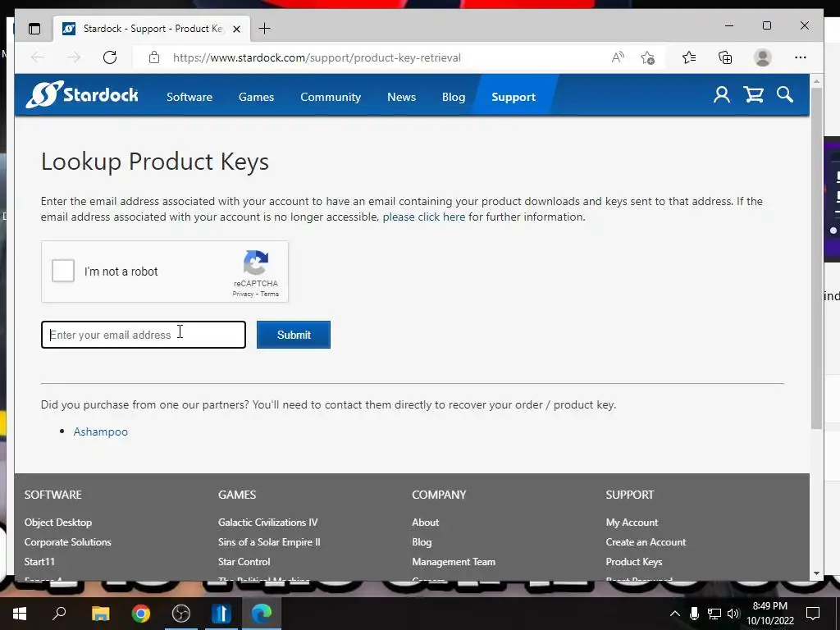This screenshot has height=630, width=840.
Task: Open Product Keys footer link
Action: click(x=634, y=562)
